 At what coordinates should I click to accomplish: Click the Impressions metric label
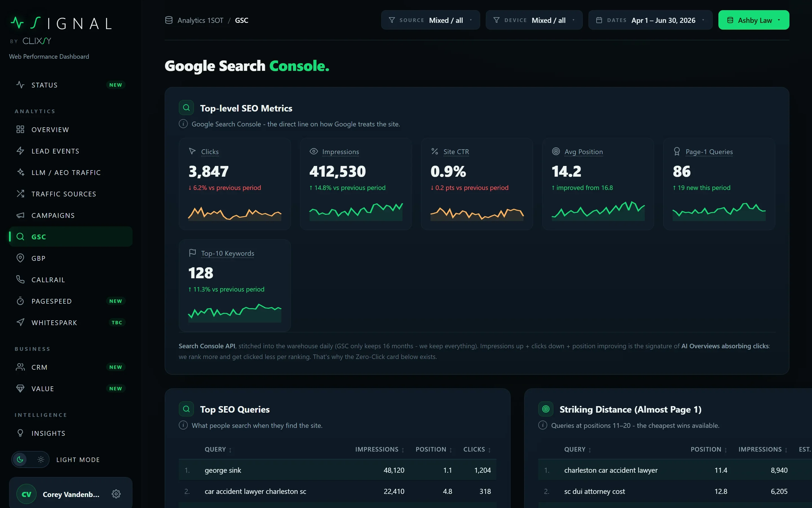coord(341,152)
